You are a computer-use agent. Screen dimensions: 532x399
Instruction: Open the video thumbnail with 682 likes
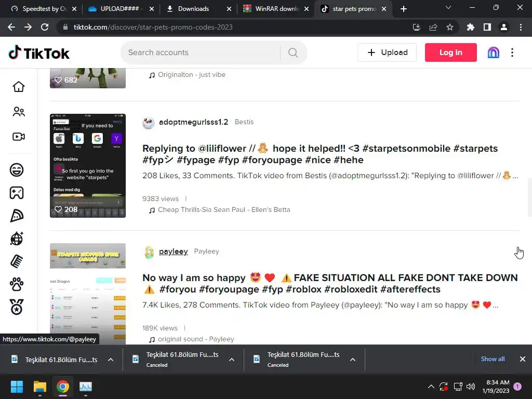87,78
